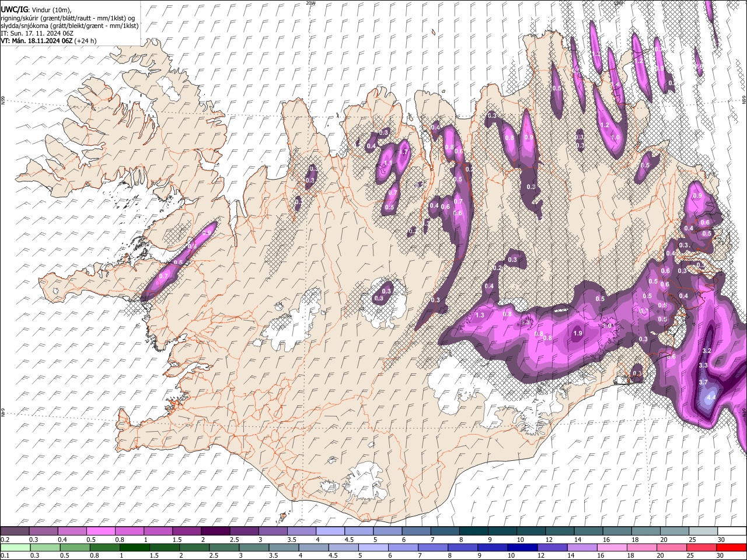Viewport: 747px width, 560px height.
Task: Click the '1.1' value in northern Iceland
Action: pyautogui.click(x=388, y=163)
